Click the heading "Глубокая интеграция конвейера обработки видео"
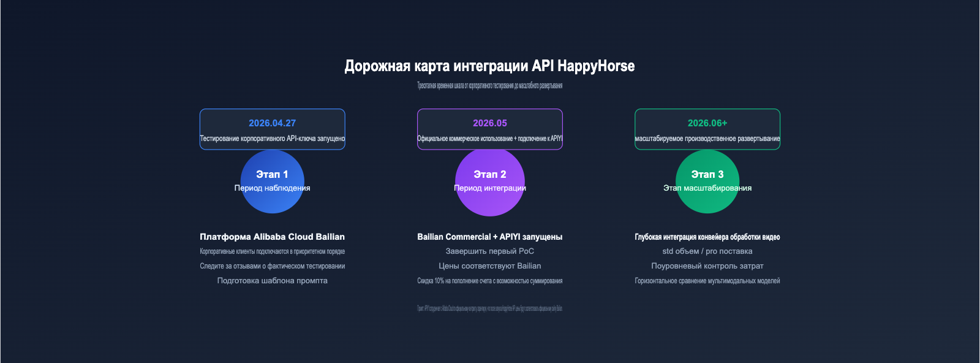This screenshot has height=363, width=980. click(x=707, y=237)
